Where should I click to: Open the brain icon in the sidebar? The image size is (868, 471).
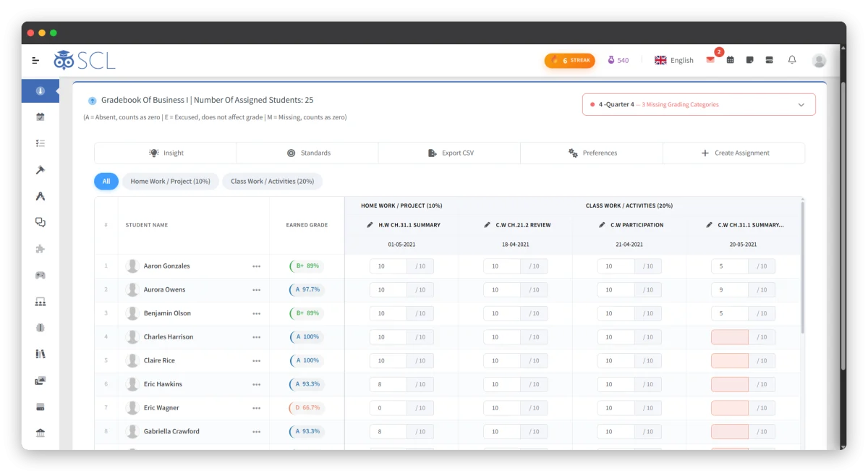(41, 328)
